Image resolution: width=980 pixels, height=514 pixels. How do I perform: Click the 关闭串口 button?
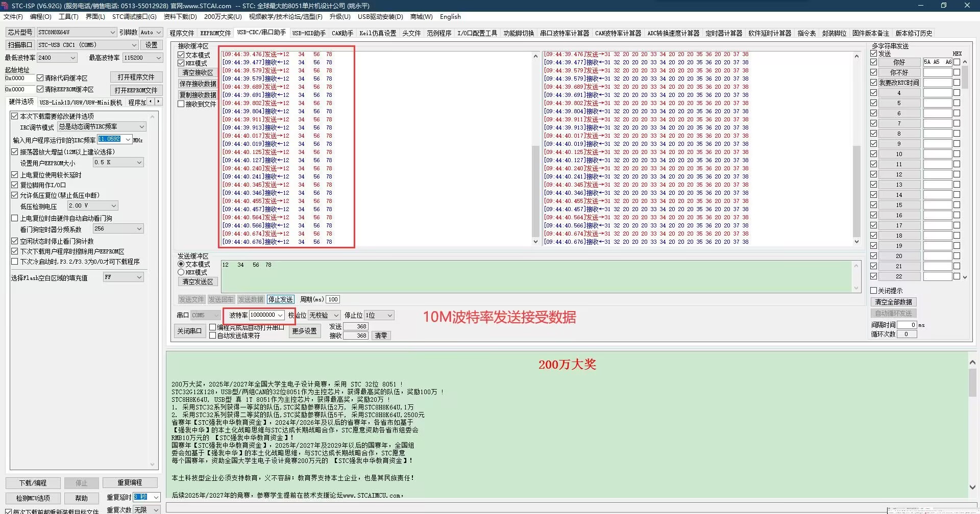pos(189,331)
